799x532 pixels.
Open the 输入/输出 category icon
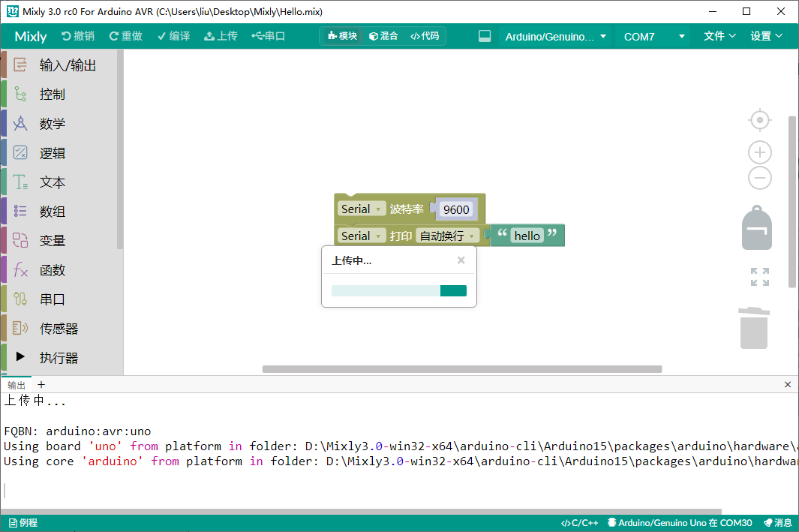(20, 65)
